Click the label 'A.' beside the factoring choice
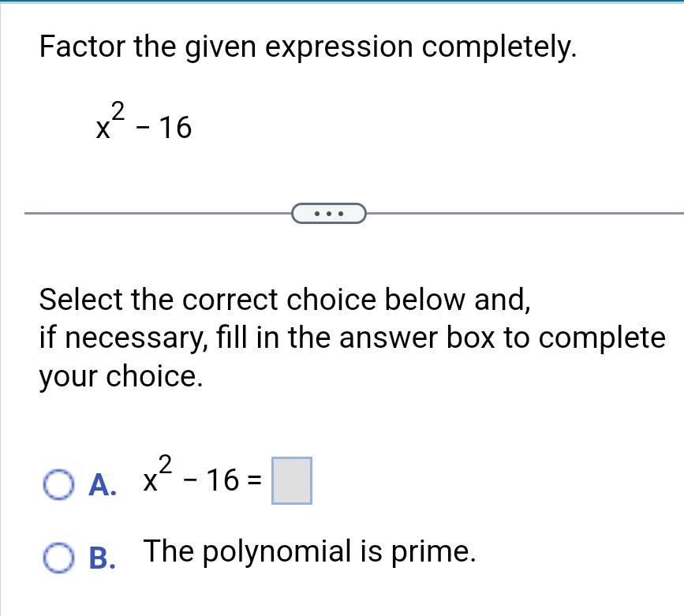The image size is (684, 616). pos(103,487)
